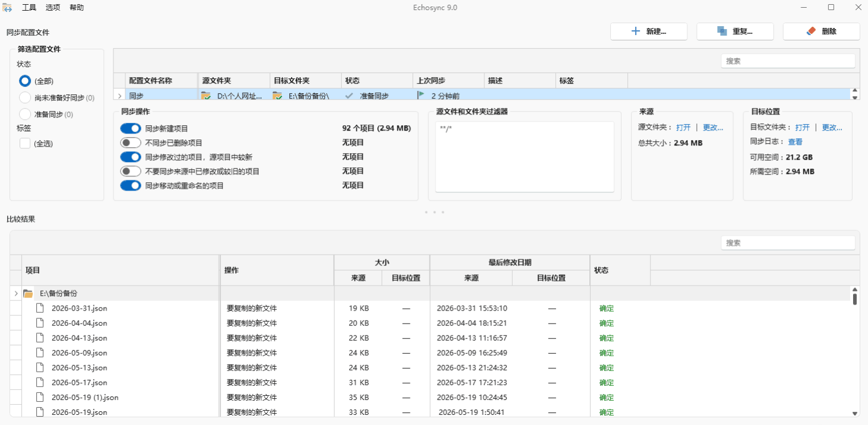Click the comparison results search field

[788, 243]
